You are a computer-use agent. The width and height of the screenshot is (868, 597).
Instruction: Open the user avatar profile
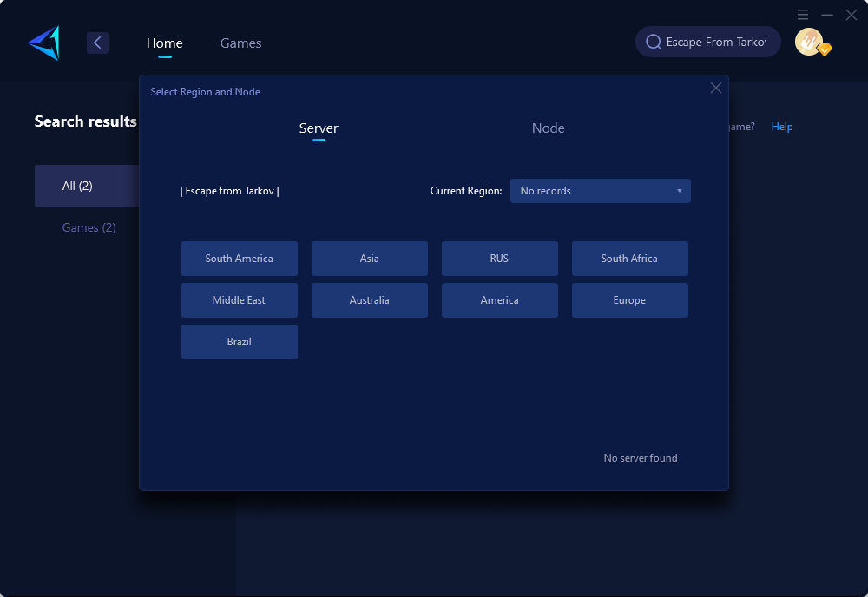(x=809, y=42)
